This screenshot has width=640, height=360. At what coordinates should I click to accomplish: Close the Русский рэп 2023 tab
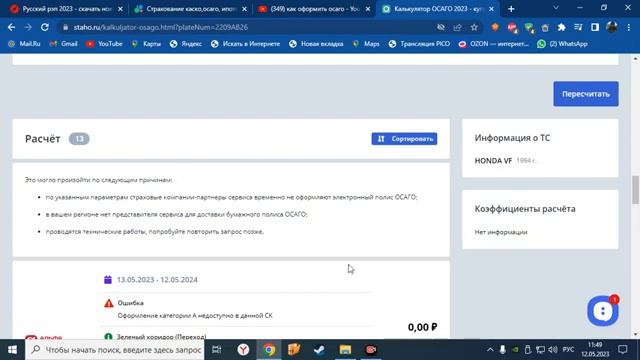[x=120, y=9]
